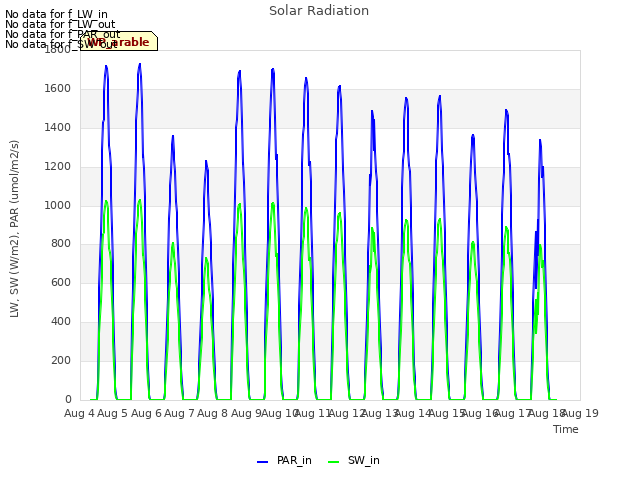Click the 'No data for f_LW_in' message
Image resolution: width=640 pixels, height=480 pixels.
pyautogui.click(x=56, y=14)
